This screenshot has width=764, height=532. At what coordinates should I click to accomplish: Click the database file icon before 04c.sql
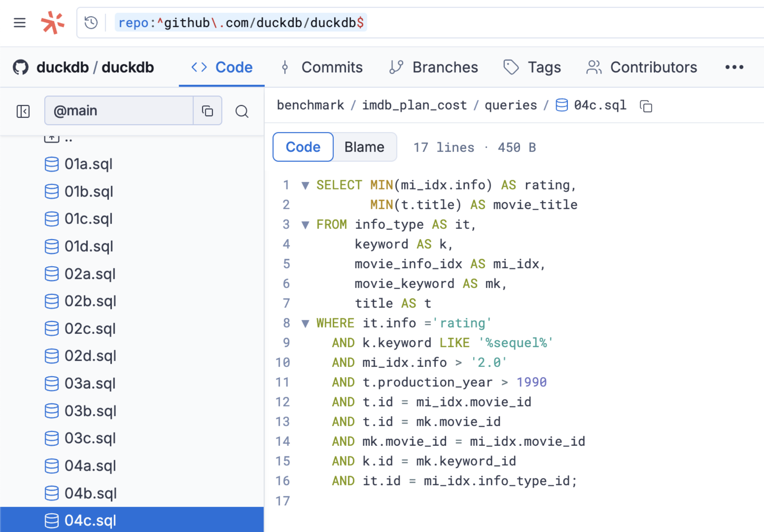pos(561,105)
